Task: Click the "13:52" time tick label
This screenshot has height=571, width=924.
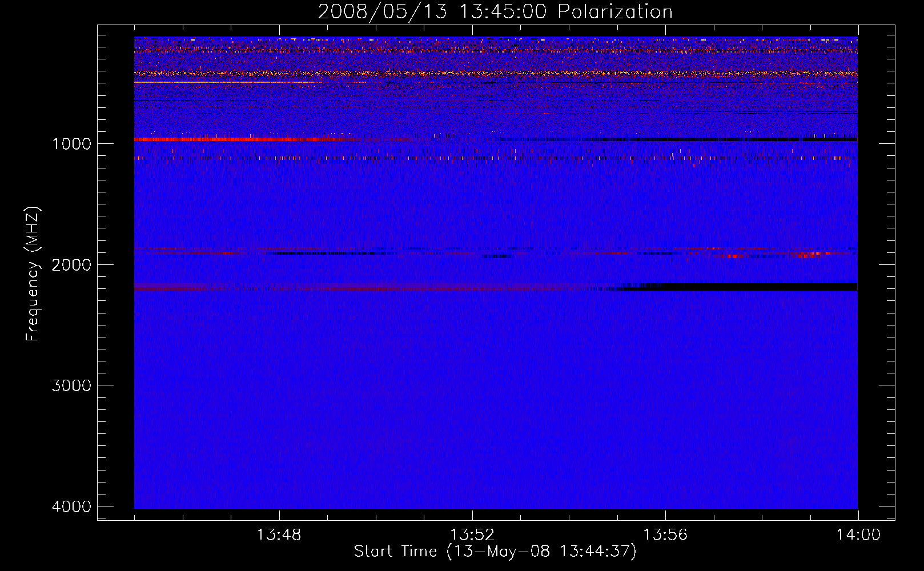Action: 472,535
